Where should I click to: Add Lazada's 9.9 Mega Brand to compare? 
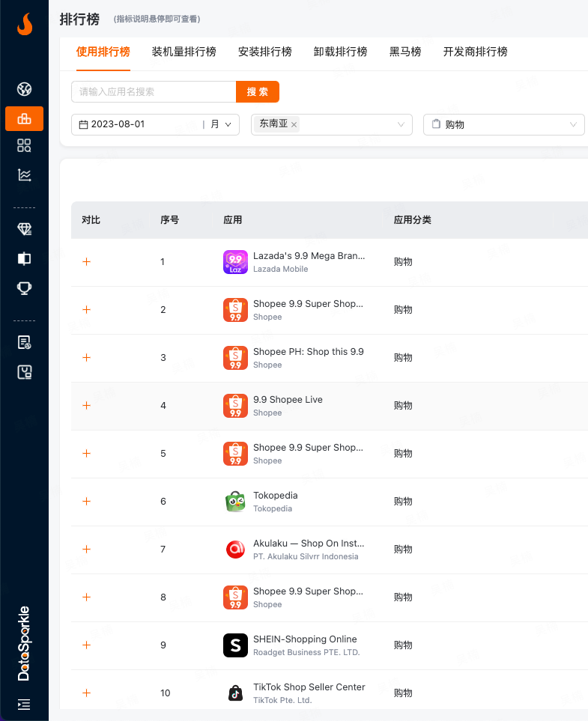click(86, 261)
